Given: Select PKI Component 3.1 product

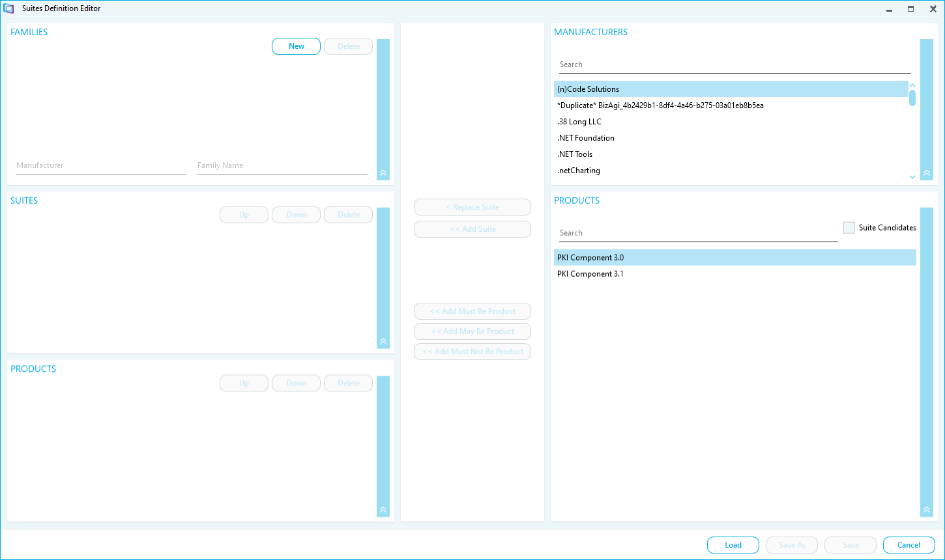Looking at the screenshot, I should (x=590, y=274).
